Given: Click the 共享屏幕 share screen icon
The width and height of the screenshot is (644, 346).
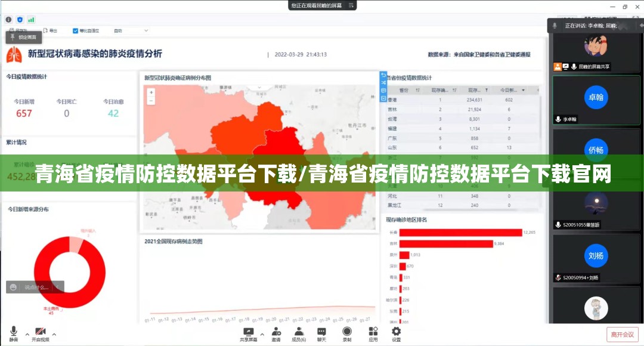Looking at the screenshot, I should point(248,333).
